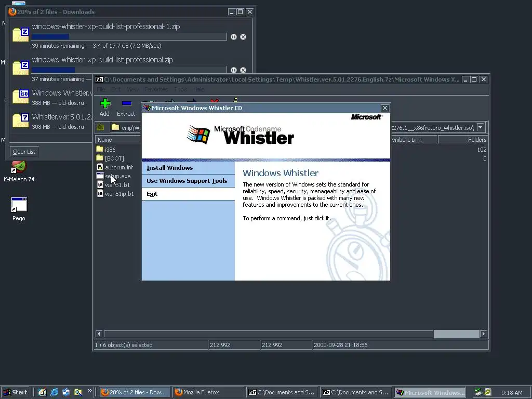
Task: Click Windows flag logo in Whistler dialog
Action: click(198, 135)
